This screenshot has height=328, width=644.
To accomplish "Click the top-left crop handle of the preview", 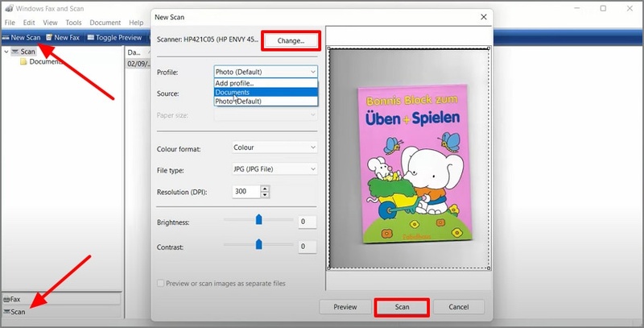I will [329, 48].
